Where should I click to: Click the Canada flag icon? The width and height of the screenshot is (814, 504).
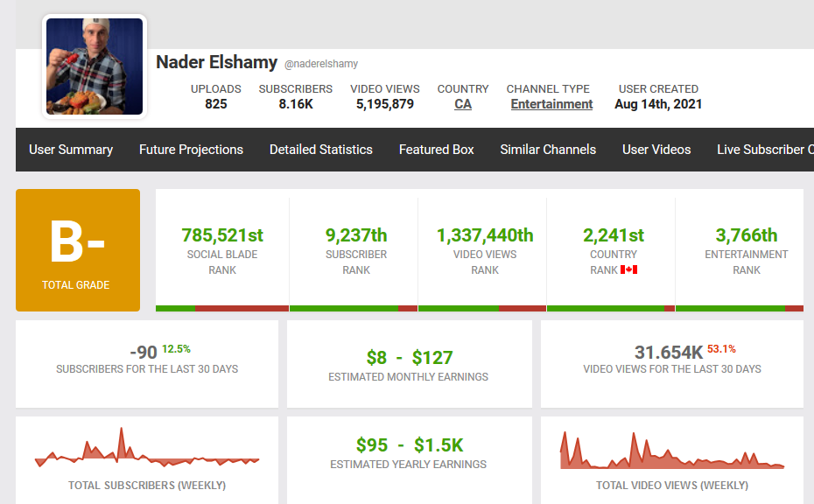click(628, 269)
